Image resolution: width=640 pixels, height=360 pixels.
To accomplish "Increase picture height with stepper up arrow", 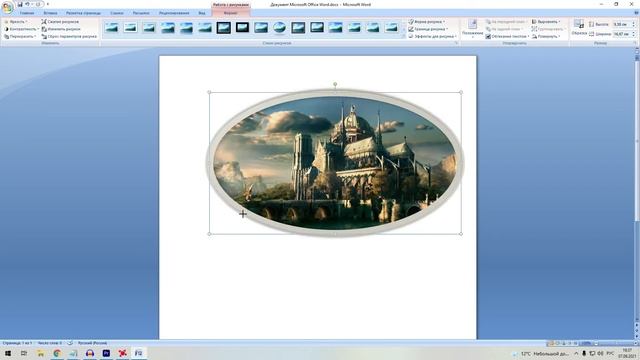I will click(633, 23).
